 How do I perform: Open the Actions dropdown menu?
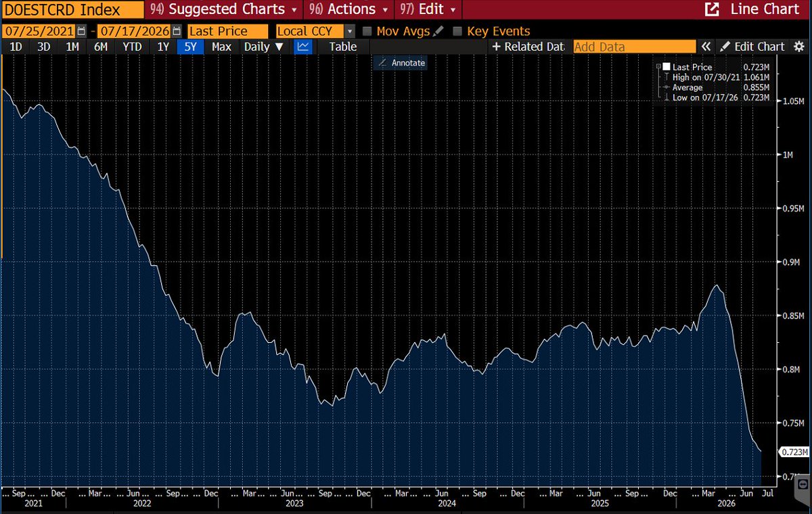point(348,9)
